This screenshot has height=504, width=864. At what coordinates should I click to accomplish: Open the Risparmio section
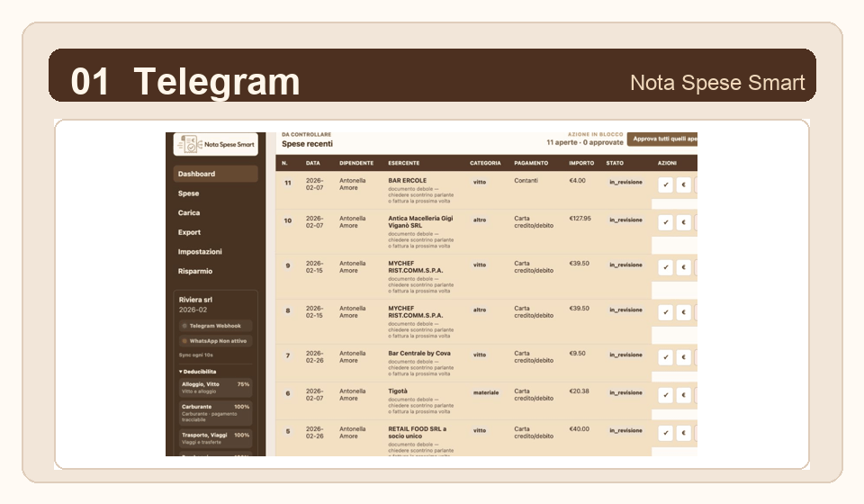coord(195,271)
